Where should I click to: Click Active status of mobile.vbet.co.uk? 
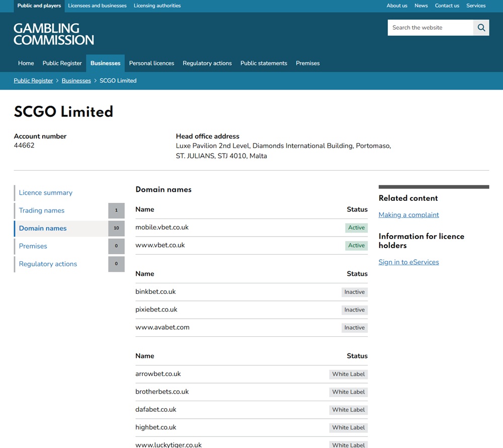pyautogui.click(x=357, y=228)
